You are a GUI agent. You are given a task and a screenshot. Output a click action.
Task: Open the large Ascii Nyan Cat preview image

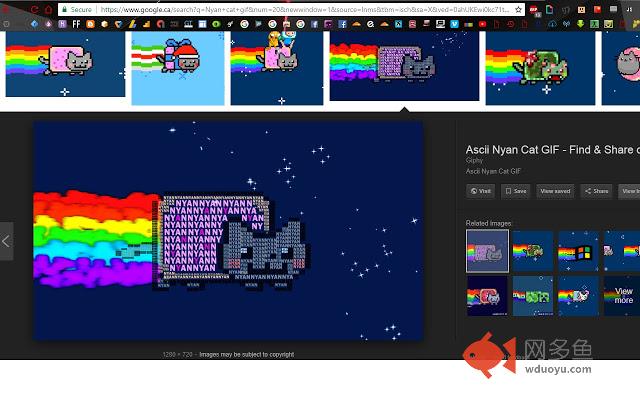tap(228, 231)
